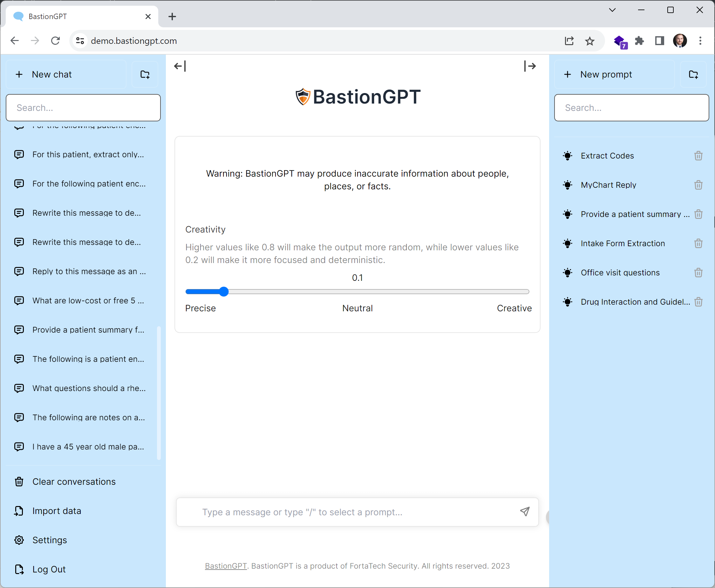
Task: Reload the browser page
Action: click(56, 41)
